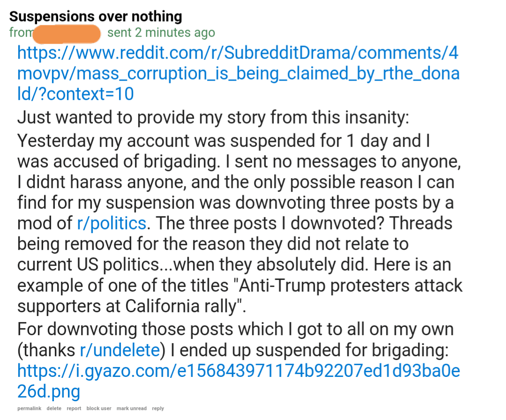This screenshot has width=506, height=420.
Task: Click the "For downvoting those posts" line
Action: [x=236, y=329]
